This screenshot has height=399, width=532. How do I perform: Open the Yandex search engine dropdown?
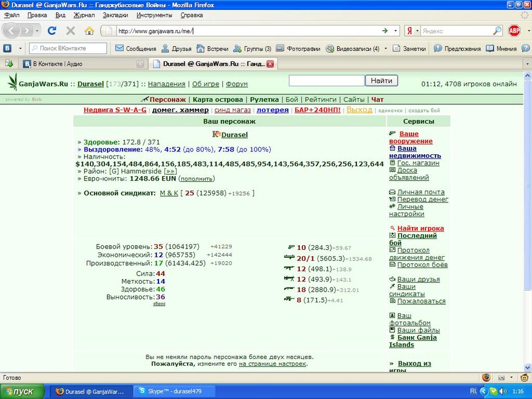(412, 31)
